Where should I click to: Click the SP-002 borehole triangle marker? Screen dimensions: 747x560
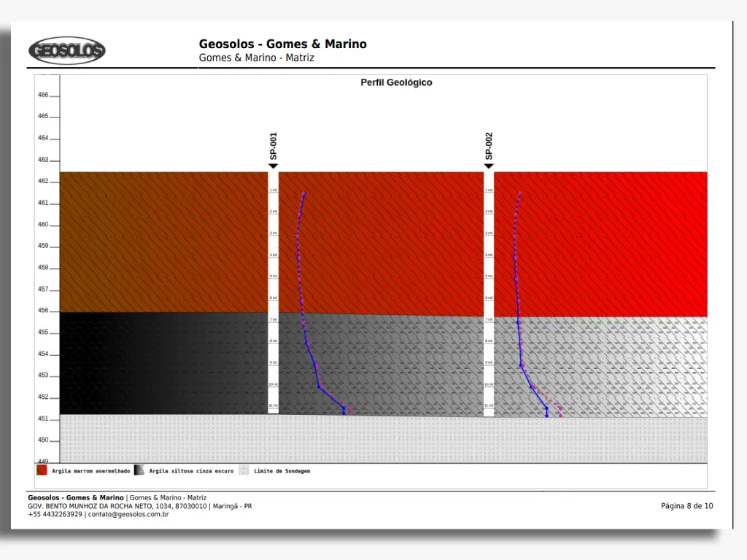pyautogui.click(x=489, y=166)
